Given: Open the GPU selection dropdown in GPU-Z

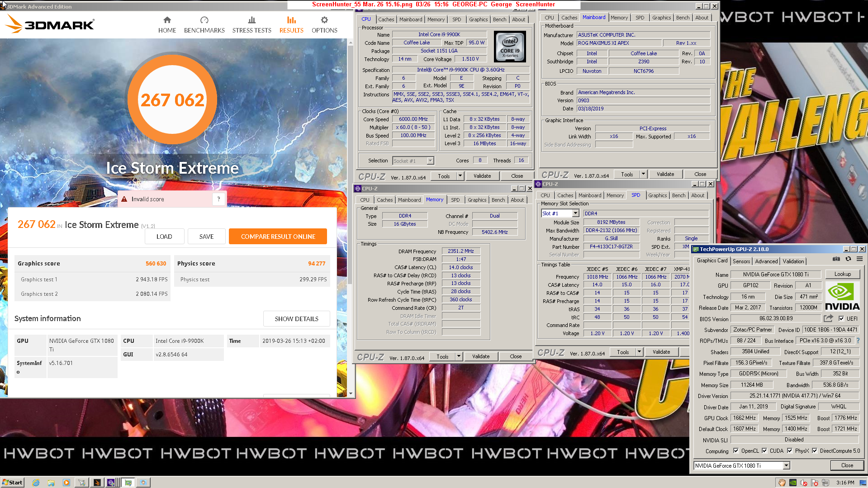Looking at the screenshot, I should [787, 466].
